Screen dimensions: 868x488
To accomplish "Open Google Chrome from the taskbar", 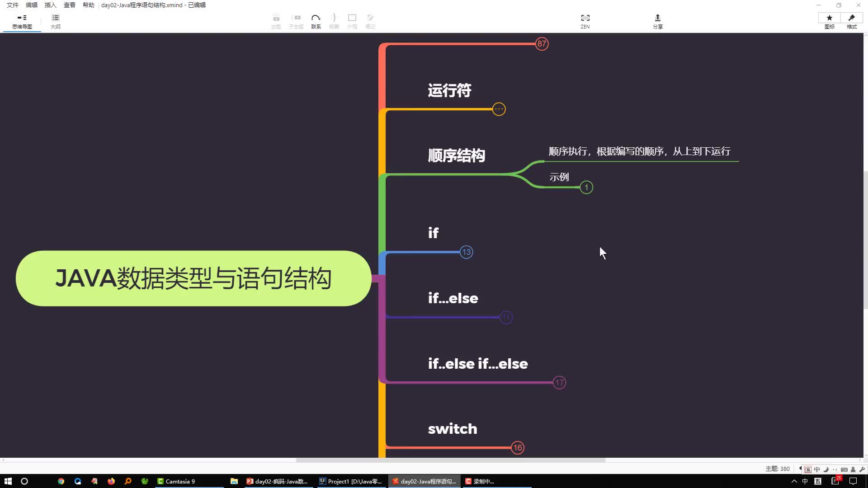I will point(61,481).
